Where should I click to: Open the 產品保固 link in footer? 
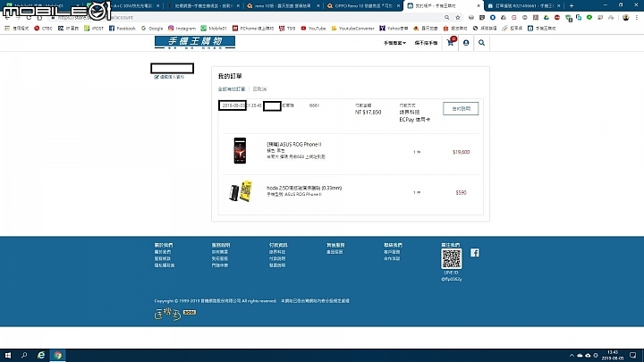[335, 252]
